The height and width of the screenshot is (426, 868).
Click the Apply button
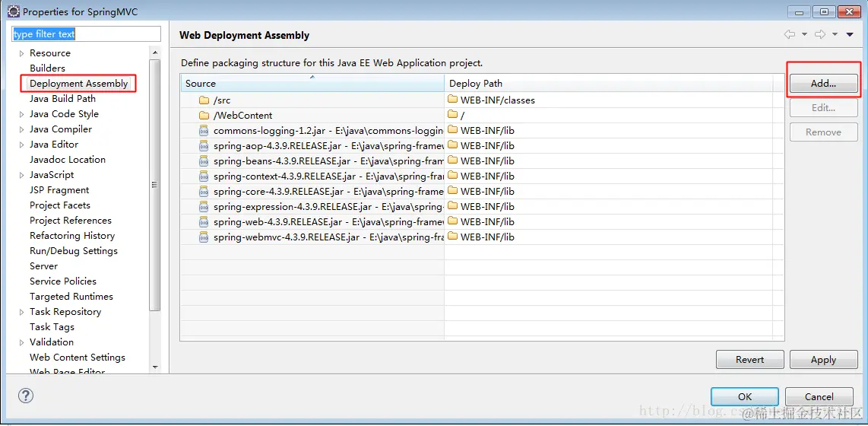pos(823,360)
